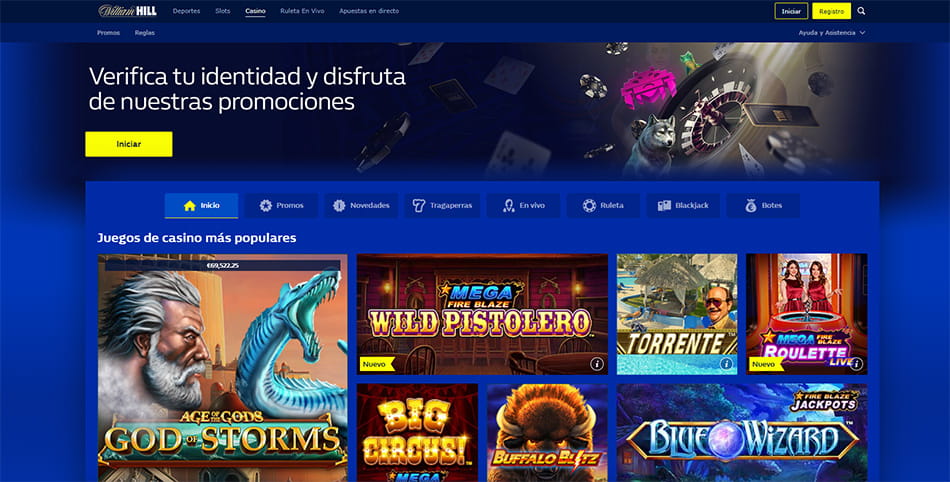950x482 pixels.
Task: Switch to the Novedades tab
Action: pyautogui.click(x=361, y=206)
